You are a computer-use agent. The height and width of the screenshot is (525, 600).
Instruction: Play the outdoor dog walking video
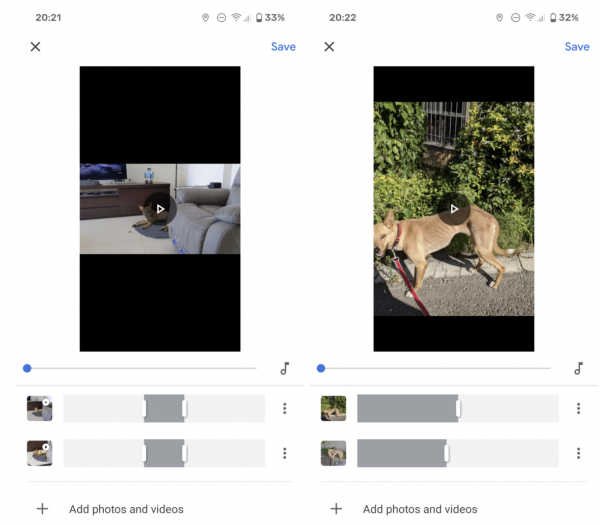point(454,209)
